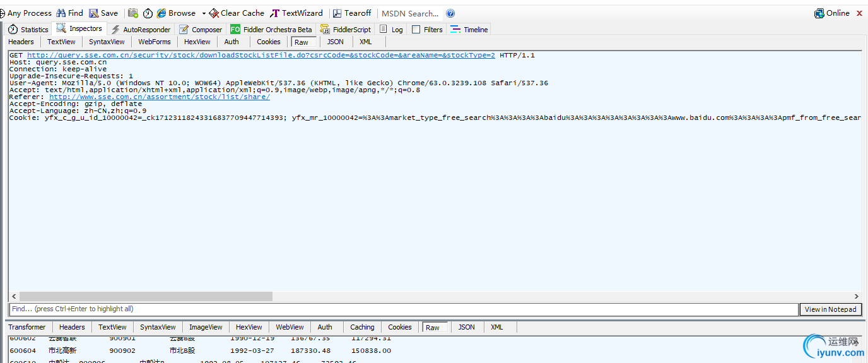The image size is (868, 363).
Task: Open Find with the binoculars button
Action: [x=69, y=13]
